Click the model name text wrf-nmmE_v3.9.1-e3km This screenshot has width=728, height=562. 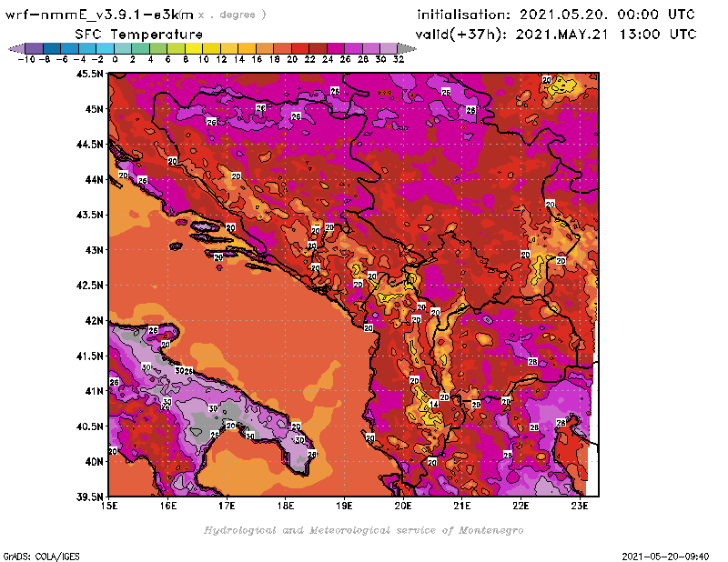pyautogui.click(x=99, y=15)
